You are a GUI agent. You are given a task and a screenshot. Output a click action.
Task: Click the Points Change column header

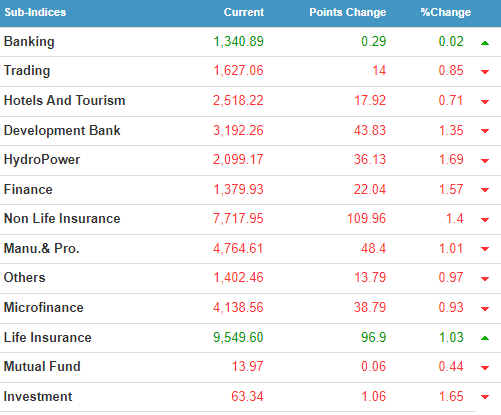tap(348, 12)
